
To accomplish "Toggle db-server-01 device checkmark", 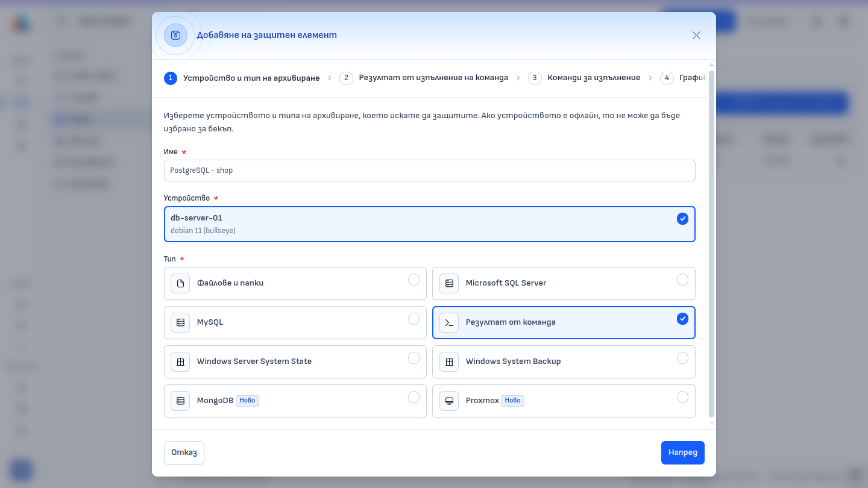I will tap(682, 219).
